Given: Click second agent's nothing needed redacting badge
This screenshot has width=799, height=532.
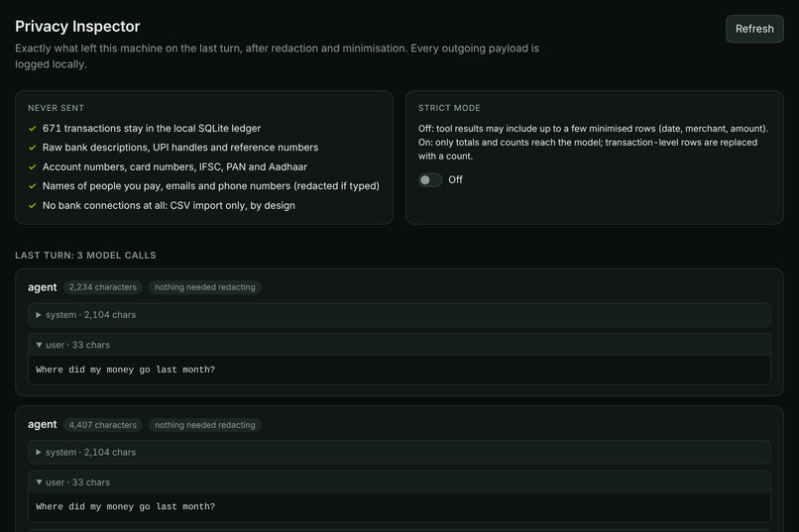Looking at the screenshot, I should click(205, 425).
